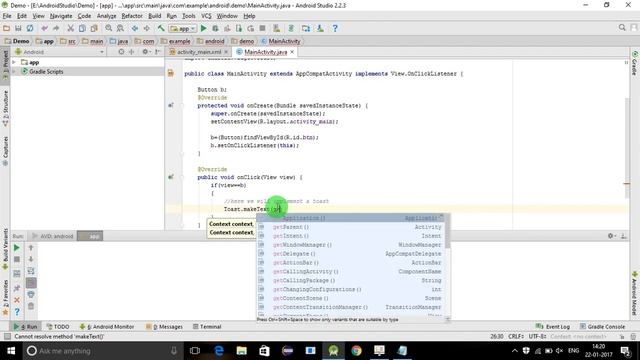Open the Refactor menu
This screenshot has height=360, width=640.
132,16
